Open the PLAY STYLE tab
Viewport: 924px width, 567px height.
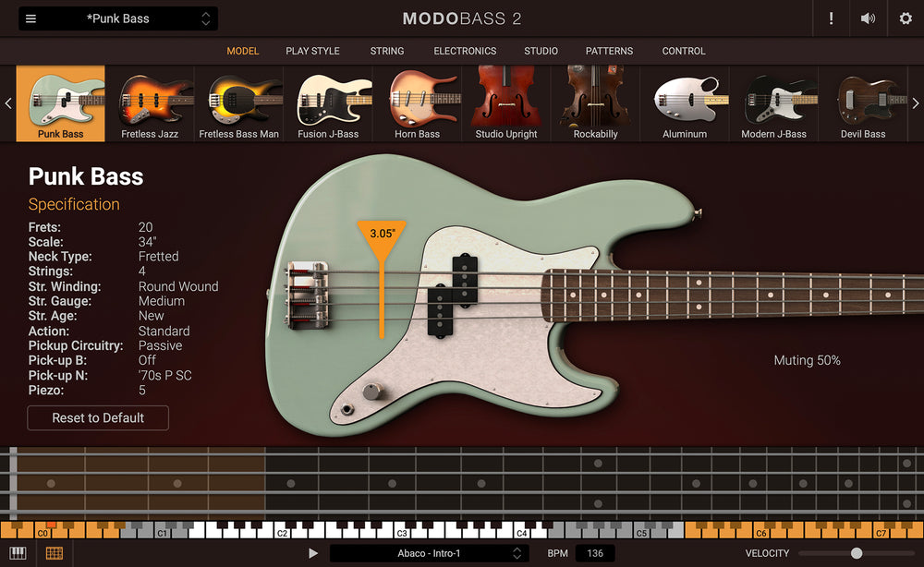312,51
